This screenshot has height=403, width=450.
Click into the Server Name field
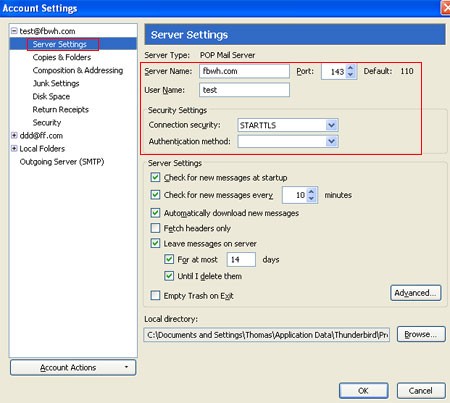click(244, 71)
